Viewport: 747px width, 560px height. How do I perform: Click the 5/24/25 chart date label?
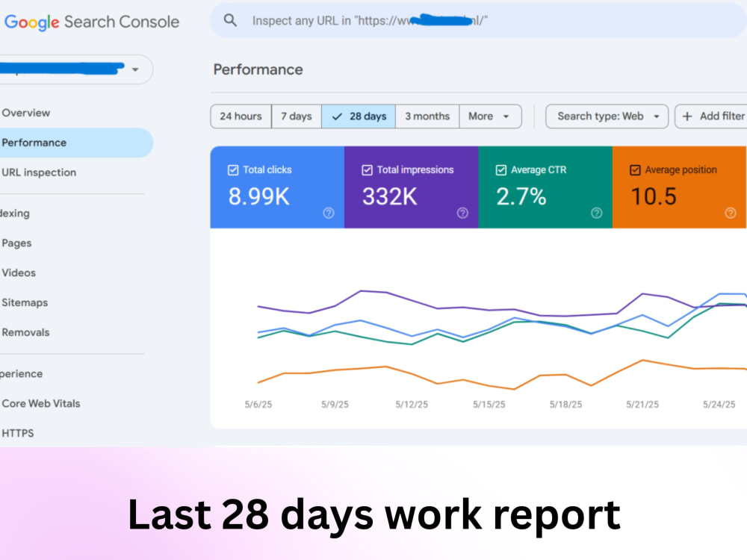pos(719,404)
